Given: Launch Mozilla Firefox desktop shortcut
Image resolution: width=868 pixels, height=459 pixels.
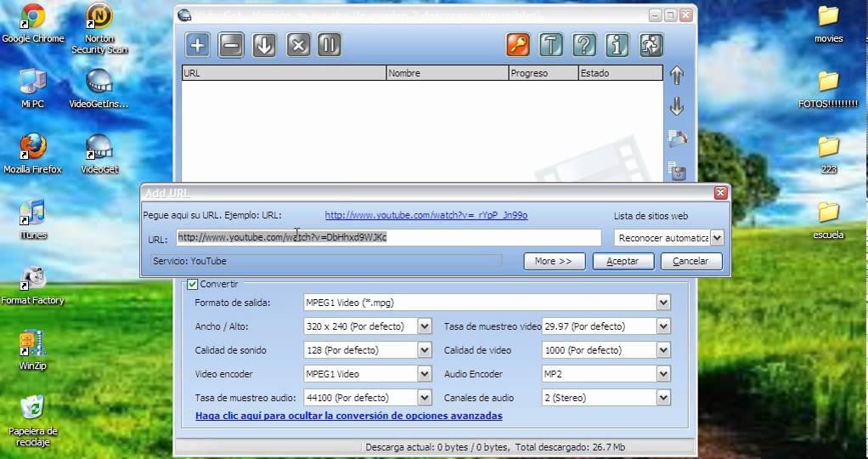Looking at the screenshot, I should point(32,154).
